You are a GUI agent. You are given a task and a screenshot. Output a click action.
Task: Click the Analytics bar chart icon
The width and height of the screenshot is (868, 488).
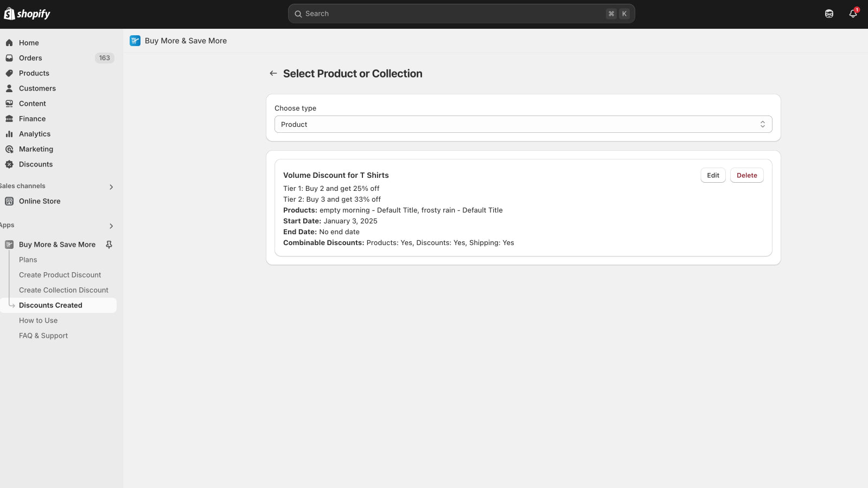tap(9, 134)
